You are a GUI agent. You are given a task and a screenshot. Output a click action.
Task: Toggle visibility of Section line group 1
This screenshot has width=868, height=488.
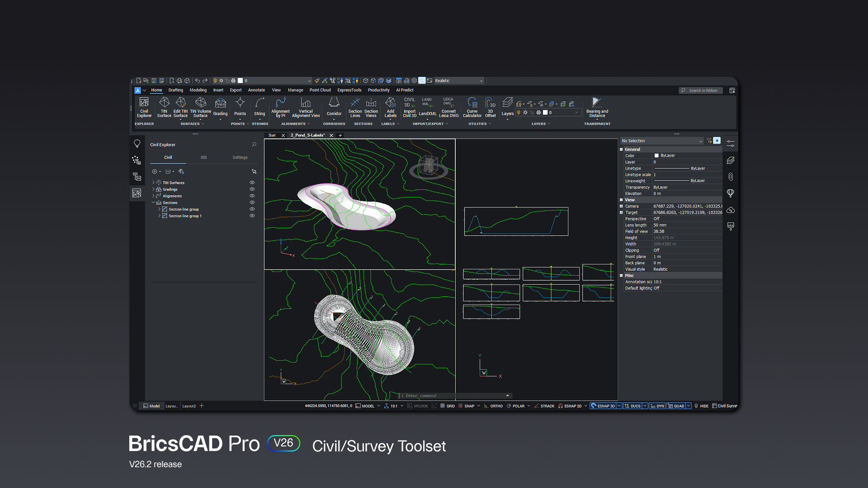[252, 216]
